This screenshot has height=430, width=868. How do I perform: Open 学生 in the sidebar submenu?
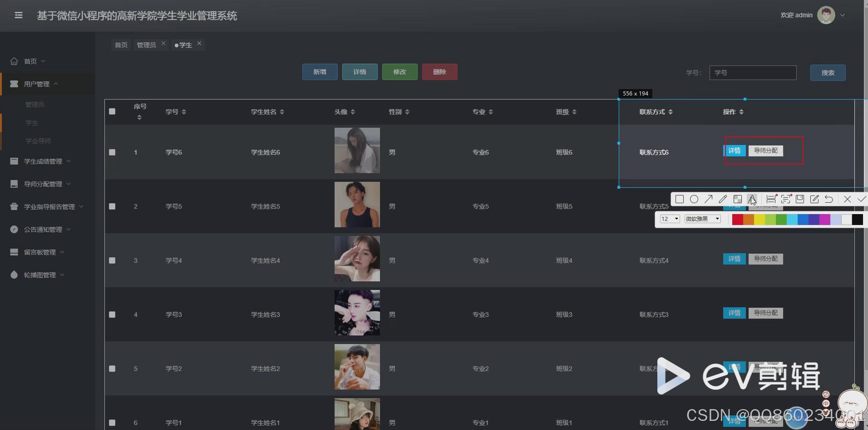coord(32,122)
